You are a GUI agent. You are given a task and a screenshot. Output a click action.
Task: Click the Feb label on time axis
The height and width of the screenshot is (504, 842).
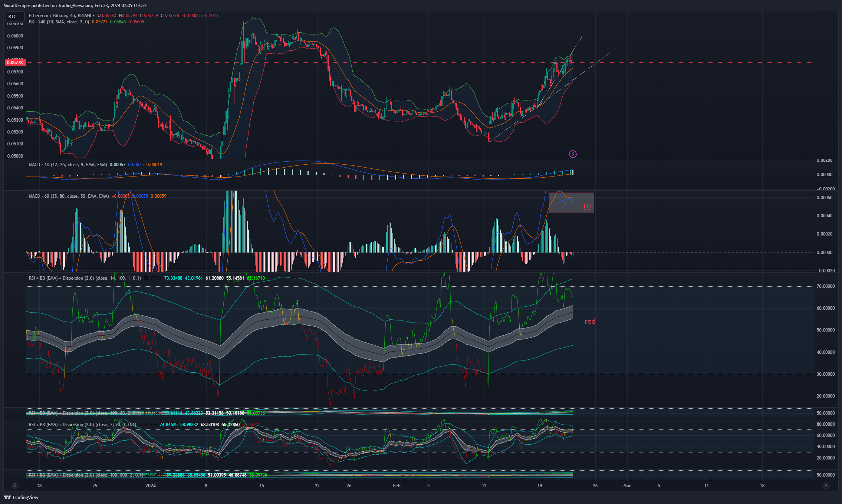point(397,486)
